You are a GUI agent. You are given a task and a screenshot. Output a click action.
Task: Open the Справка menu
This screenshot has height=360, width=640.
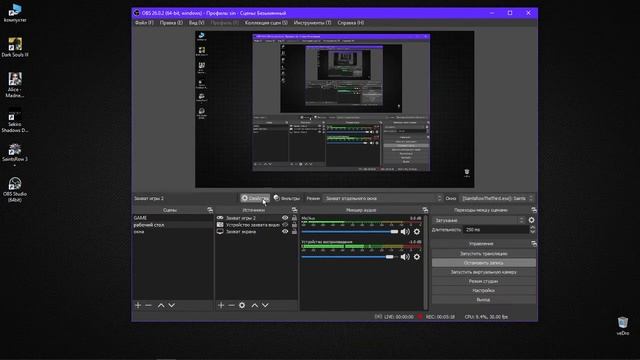(351, 23)
